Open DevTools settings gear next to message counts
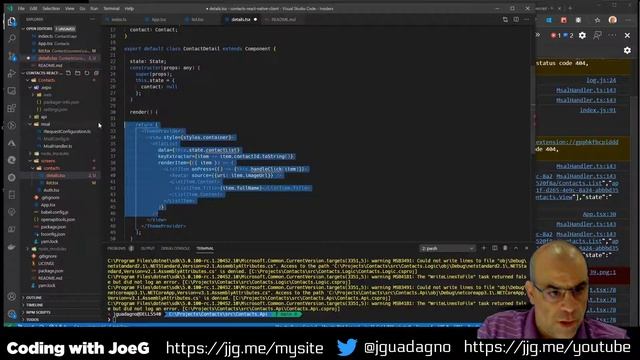The width and height of the screenshot is (640, 360). click(582, 36)
